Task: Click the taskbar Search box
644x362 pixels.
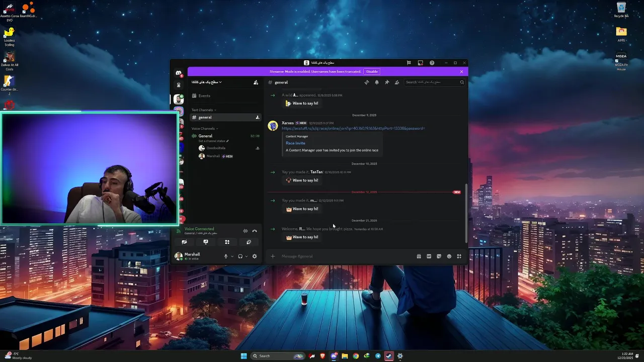Action: pyautogui.click(x=278, y=356)
